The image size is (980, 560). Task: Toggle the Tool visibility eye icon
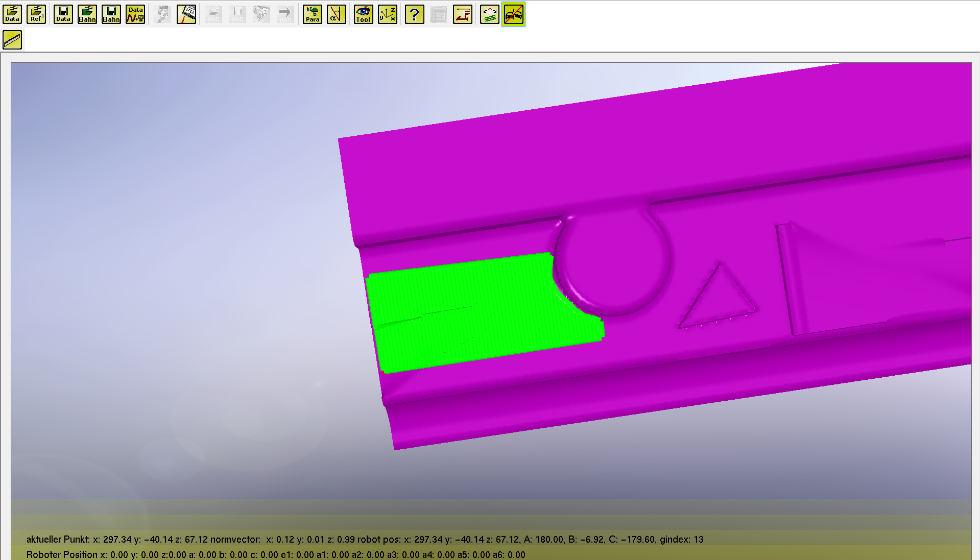point(363,14)
